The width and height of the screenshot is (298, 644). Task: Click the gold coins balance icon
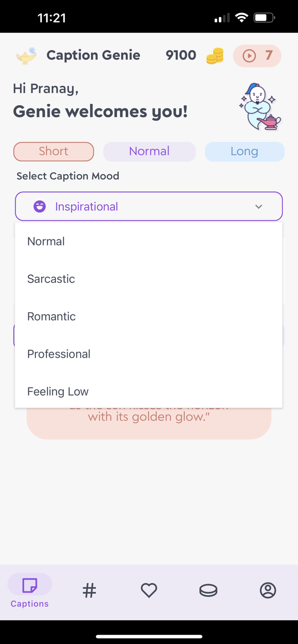[215, 55]
